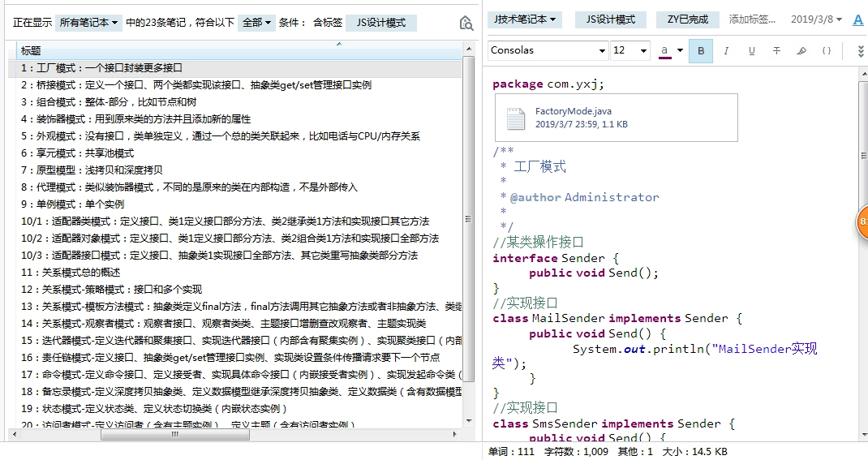Open the 全部 match condition dropdown
Image resolution: width=868 pixels, height=460 pixels.
[256, 23]
